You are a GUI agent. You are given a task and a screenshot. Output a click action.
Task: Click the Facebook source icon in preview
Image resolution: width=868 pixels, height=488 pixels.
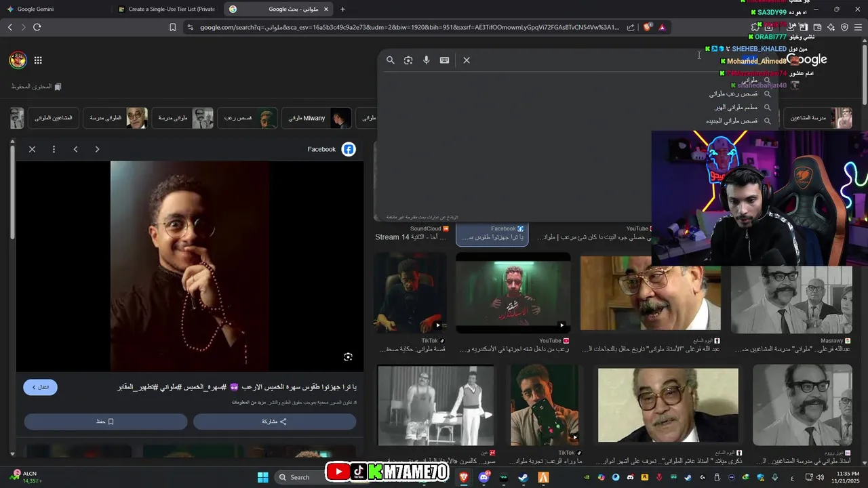coord(349,149)
